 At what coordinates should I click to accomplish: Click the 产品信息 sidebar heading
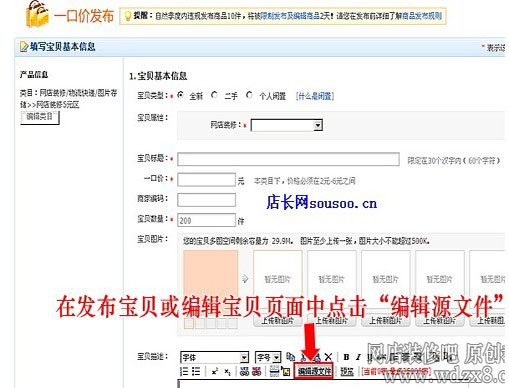34,75
